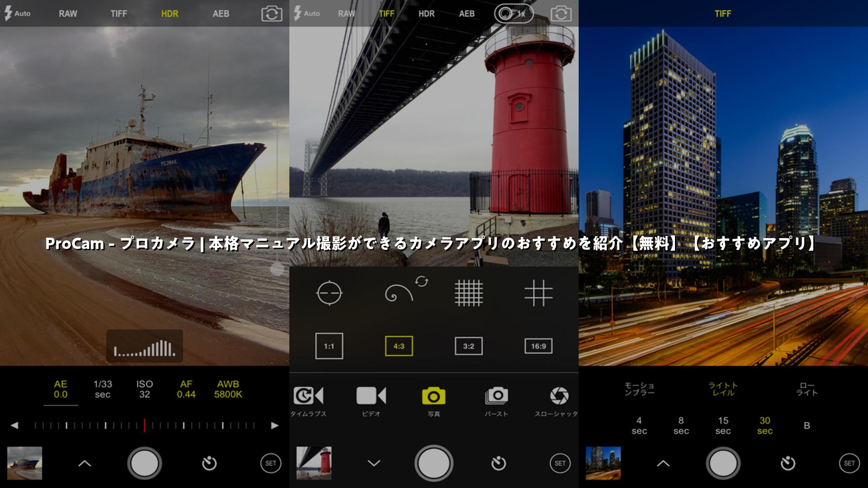Viewport: 868px width, 488px height.
Task: Select the burst mode icon
Action: [x=496, y=396]
